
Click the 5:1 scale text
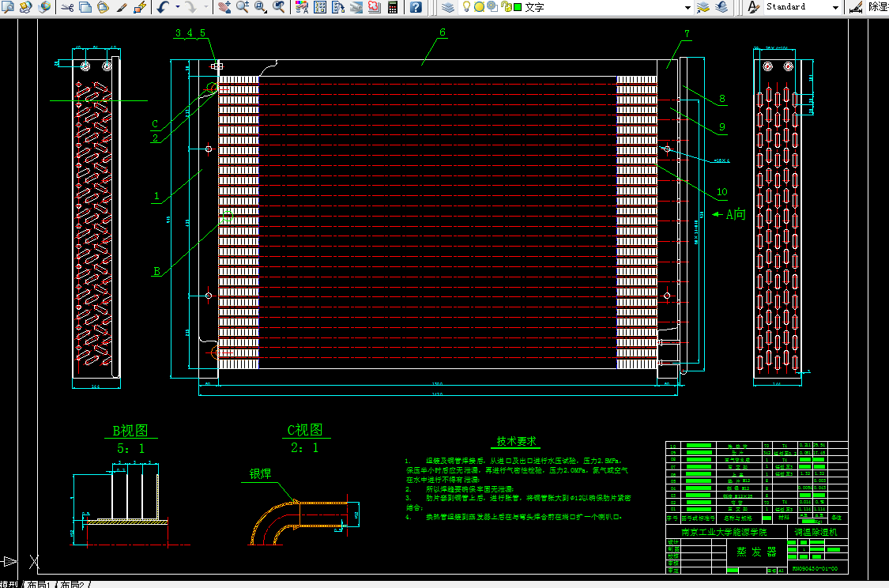(131, 449)
